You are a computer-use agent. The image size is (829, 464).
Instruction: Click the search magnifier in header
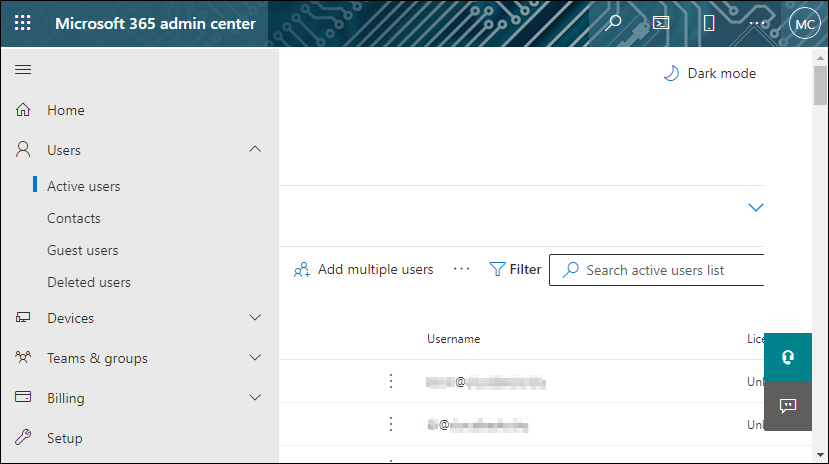(x=613, y=23)
